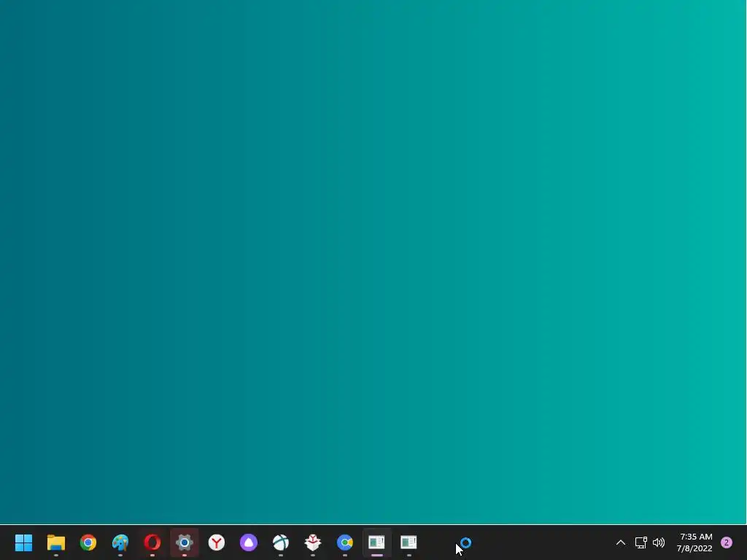747x560 pixels.
Task: Switch to the second green window icon
Action: (x=409, y=542)
